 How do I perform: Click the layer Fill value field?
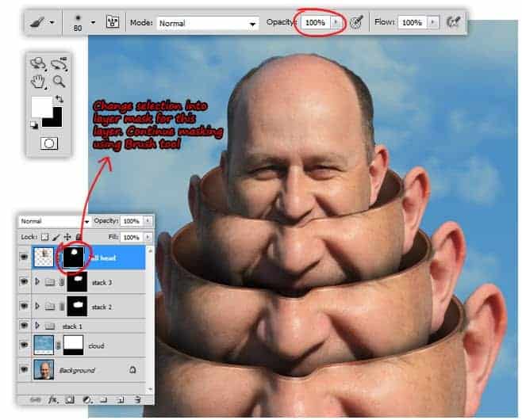coord(131,238)
